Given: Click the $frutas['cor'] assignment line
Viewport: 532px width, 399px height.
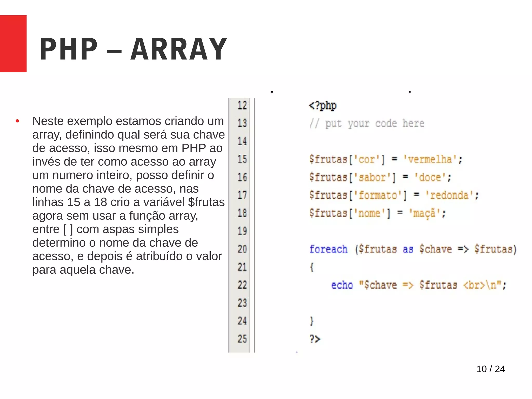Looking at the screenshot, I should 385,159.
